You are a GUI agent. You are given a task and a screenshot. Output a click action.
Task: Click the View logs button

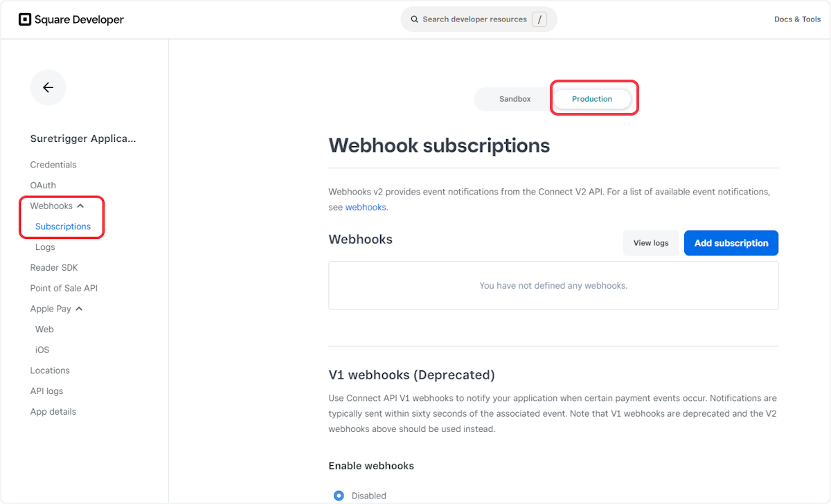(x=650, y=243)
